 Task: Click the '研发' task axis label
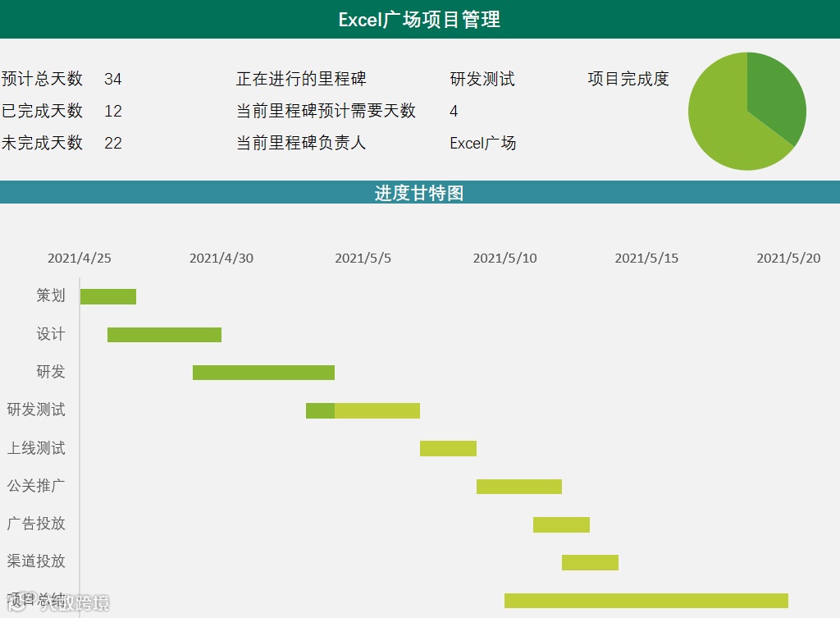click(x=51, y=372)
